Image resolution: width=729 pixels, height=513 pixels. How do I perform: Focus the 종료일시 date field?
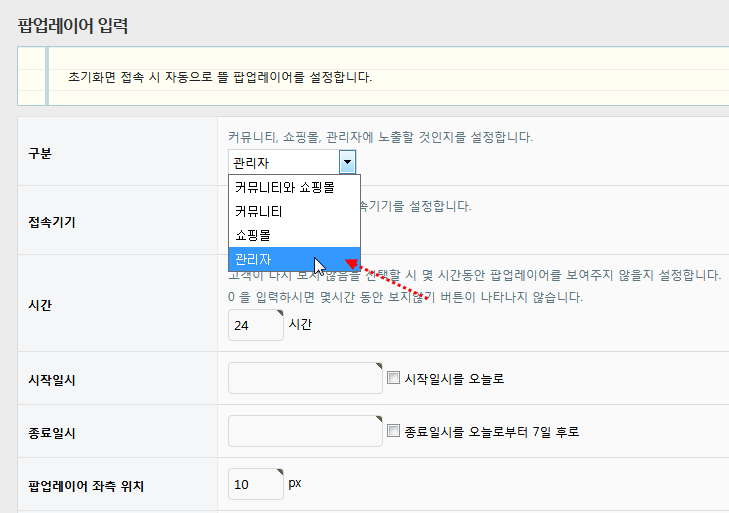click(x=305, y=431)
